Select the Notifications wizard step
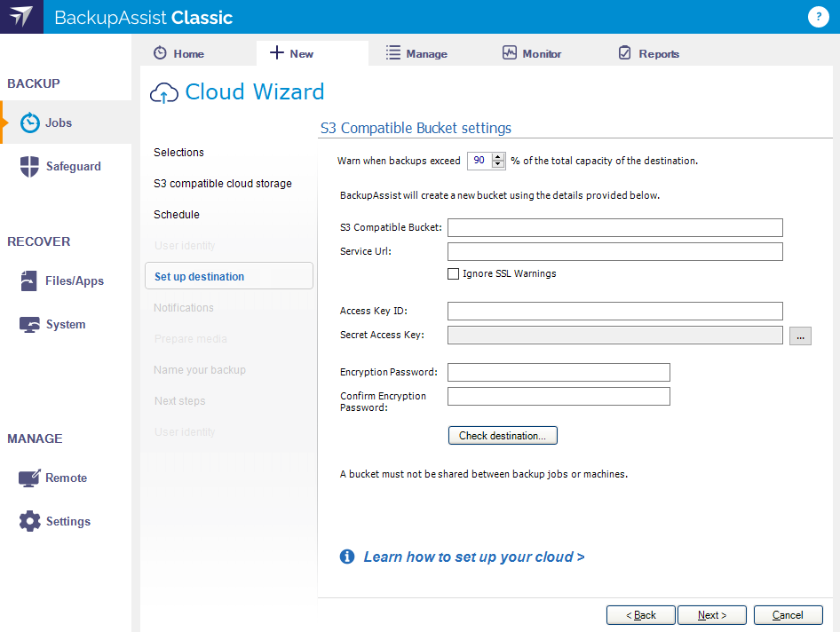 tap(184, 307)
